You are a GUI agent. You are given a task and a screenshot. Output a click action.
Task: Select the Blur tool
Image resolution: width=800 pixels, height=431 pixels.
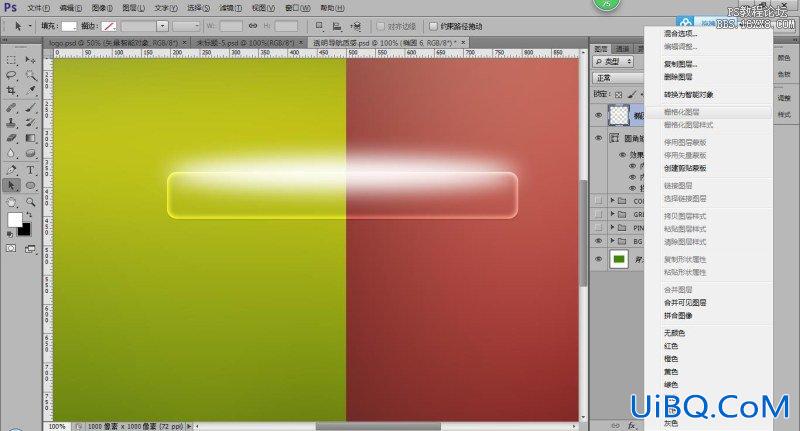pyautogui.click(x=11, y=154)
